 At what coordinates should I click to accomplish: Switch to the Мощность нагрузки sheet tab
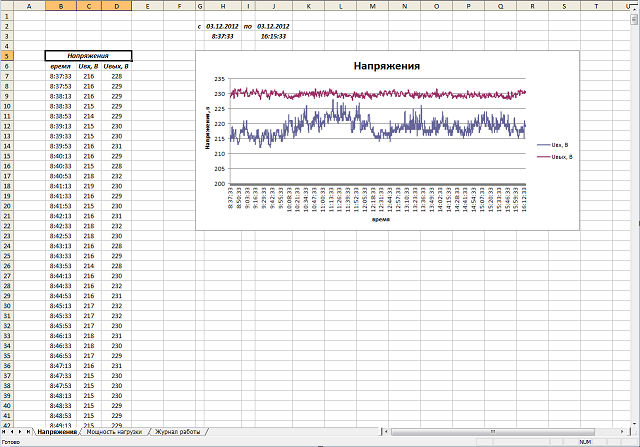pos(114,431)
